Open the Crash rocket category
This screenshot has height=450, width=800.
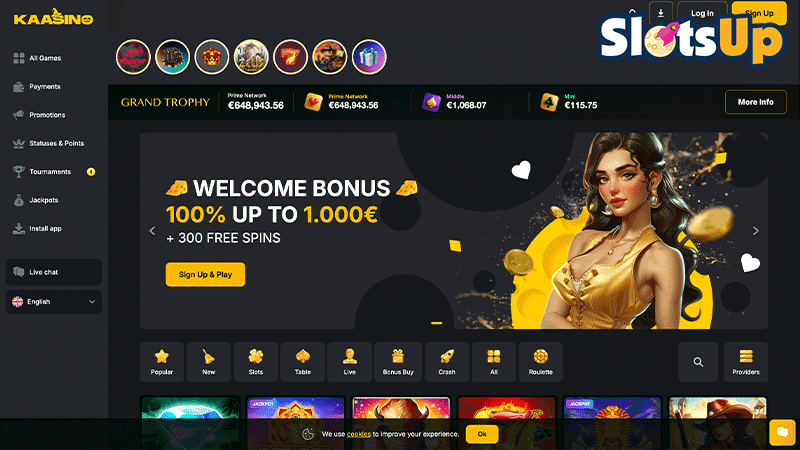[446, 362]
